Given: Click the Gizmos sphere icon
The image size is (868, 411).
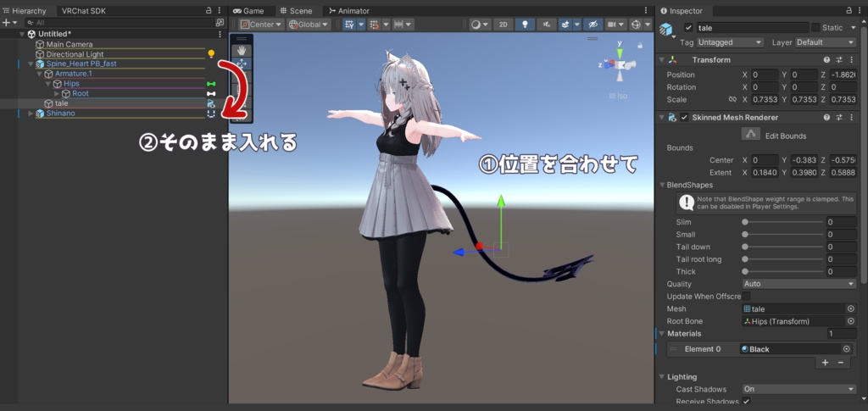Looking at the screenshot, I should pos(636,25).
